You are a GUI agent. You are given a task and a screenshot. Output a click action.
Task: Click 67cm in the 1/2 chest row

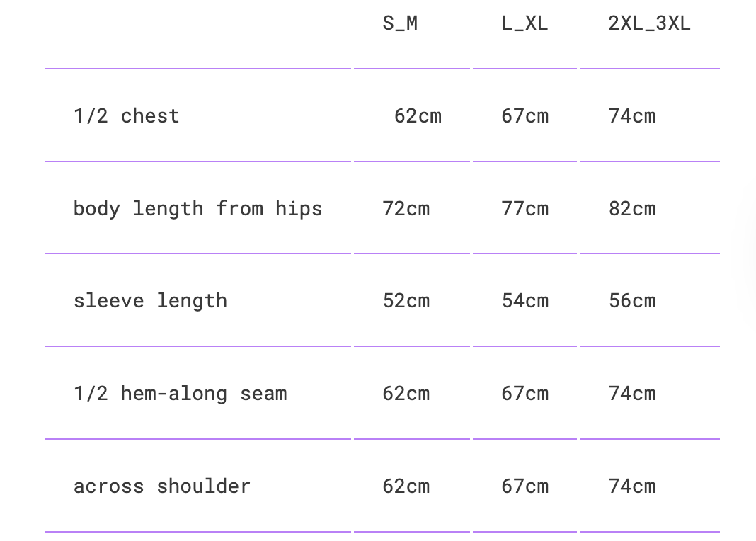[525, 115]
